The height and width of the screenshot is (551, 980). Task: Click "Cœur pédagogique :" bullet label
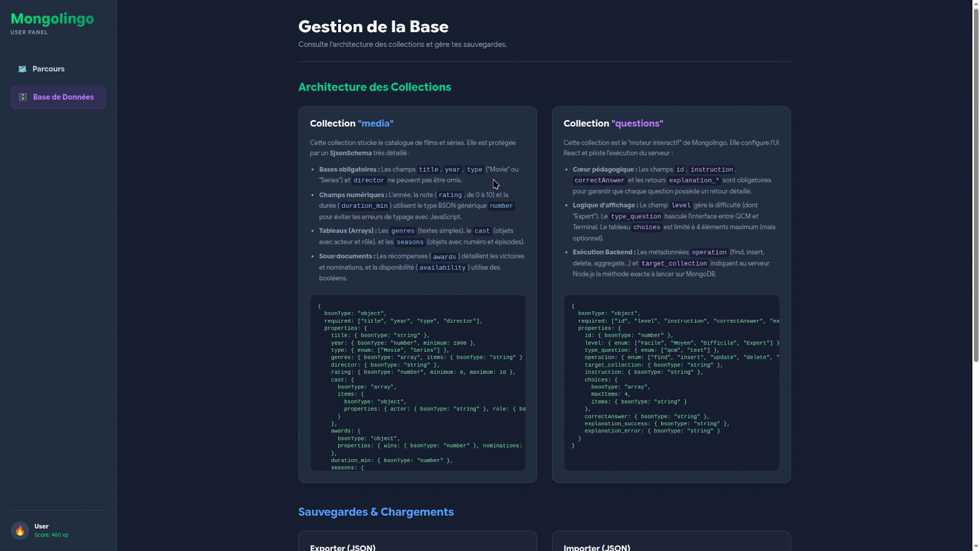tap(605, 169)
